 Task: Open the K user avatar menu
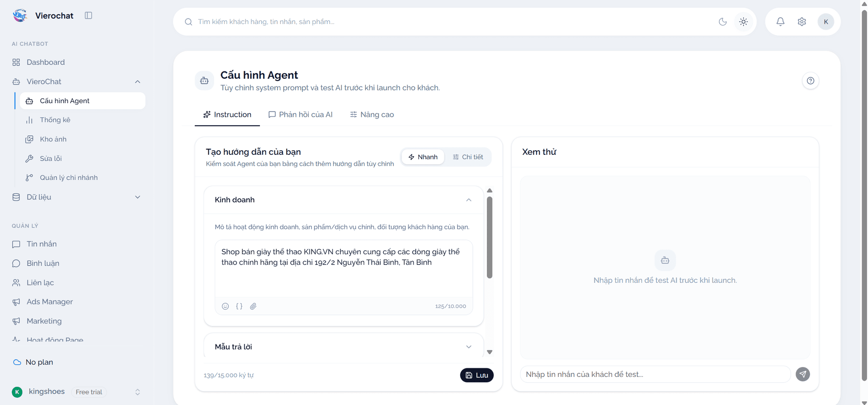[x=826, y=22]
